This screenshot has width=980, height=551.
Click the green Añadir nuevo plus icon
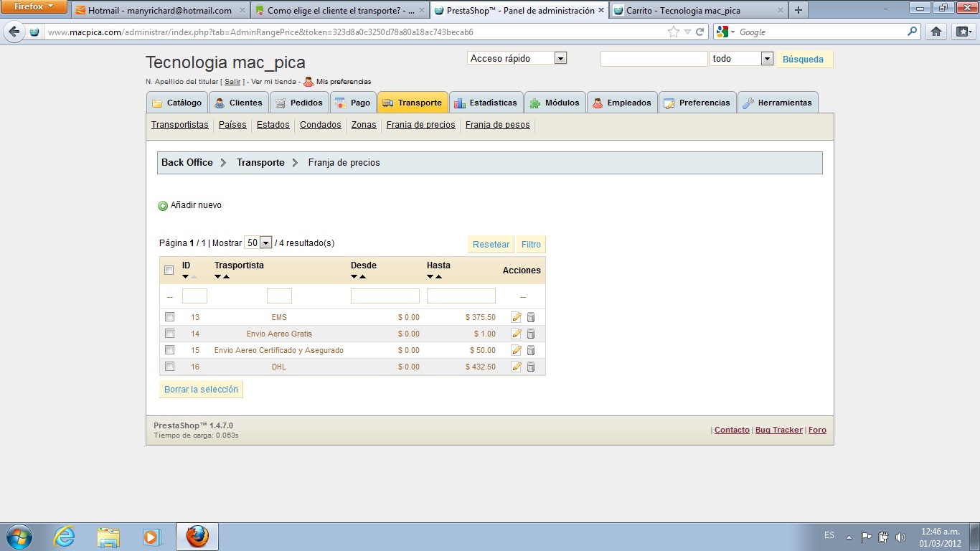(x=163, y=206)
